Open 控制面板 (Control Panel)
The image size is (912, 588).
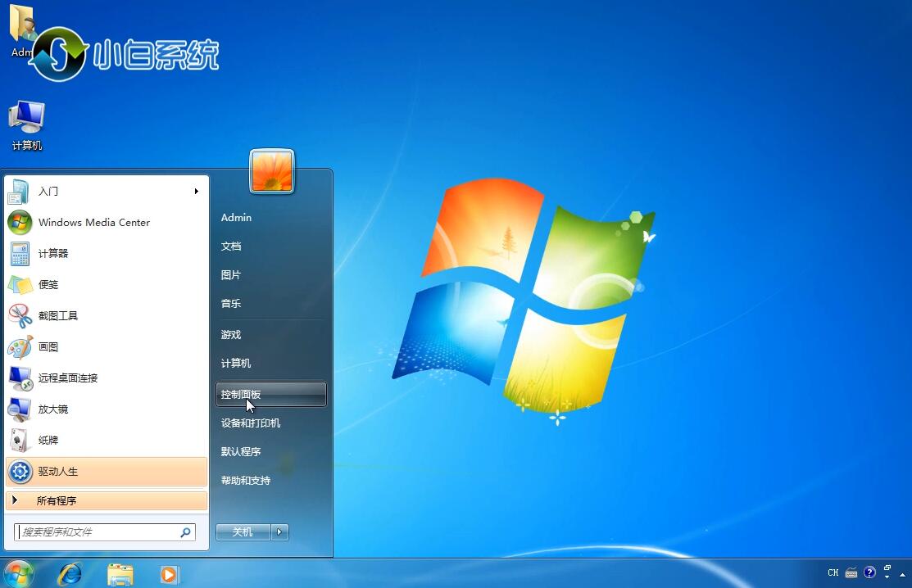pos(241,394)
